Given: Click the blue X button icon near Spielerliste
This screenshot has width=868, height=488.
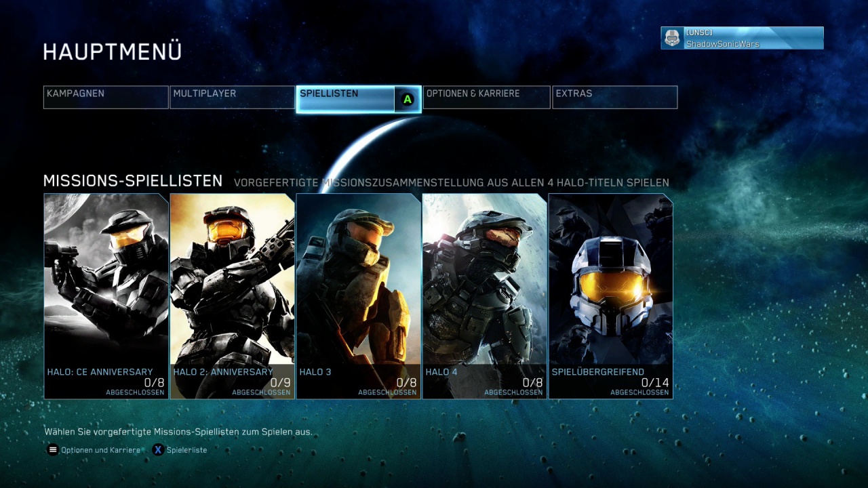Looking at the screenshot, I should point(157,449).
